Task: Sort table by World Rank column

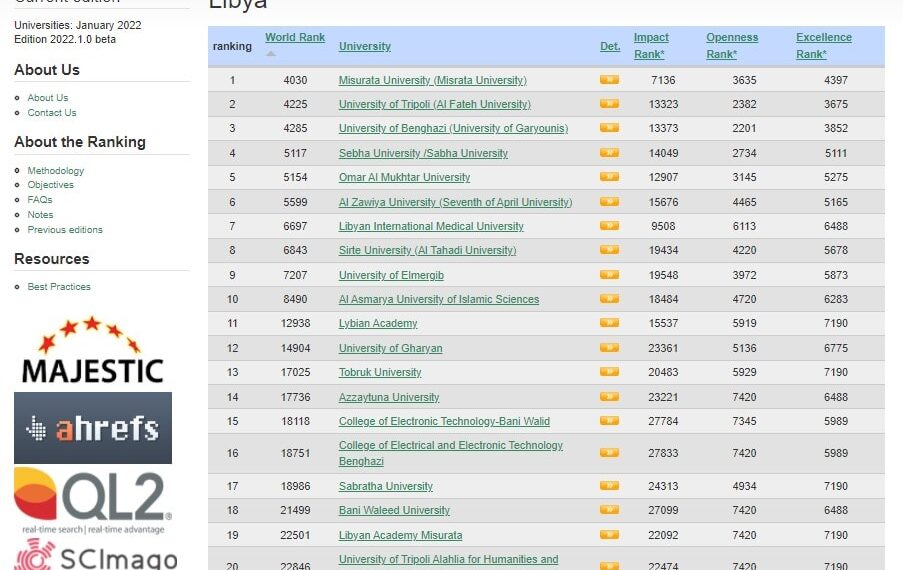Action: (x=294, y=38)
